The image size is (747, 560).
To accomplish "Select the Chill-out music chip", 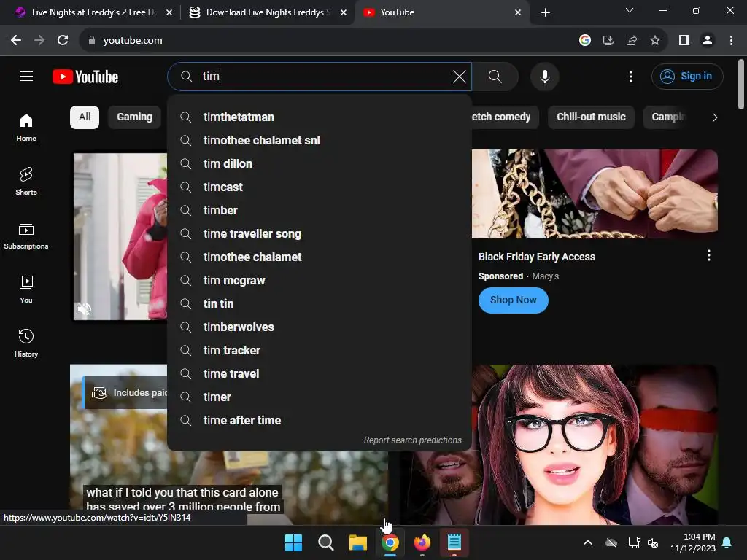I will (591, 117).
